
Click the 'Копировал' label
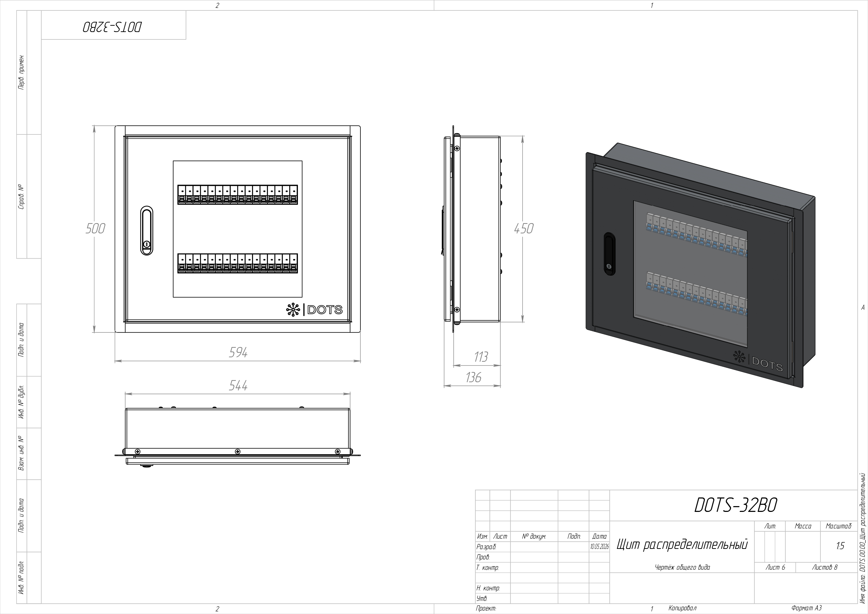(x=682, y=608)
